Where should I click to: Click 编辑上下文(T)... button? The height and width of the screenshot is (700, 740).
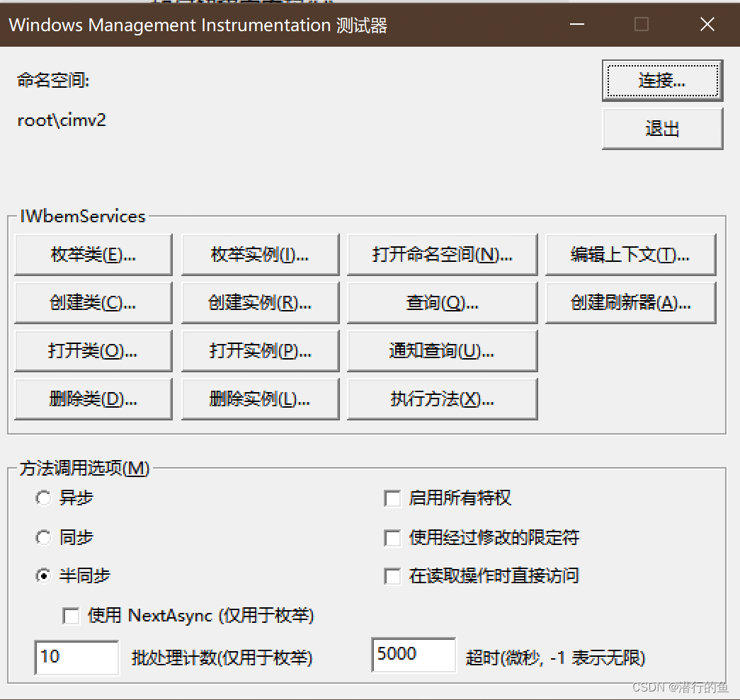pyautogui.click(x=630, y=255)
